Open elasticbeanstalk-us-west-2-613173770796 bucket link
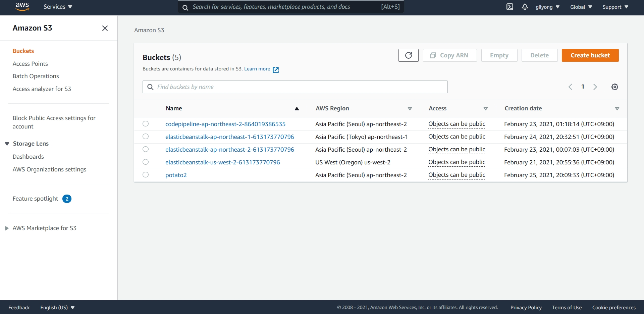This screenshot has width=644, height=314. tap(223, 162)
